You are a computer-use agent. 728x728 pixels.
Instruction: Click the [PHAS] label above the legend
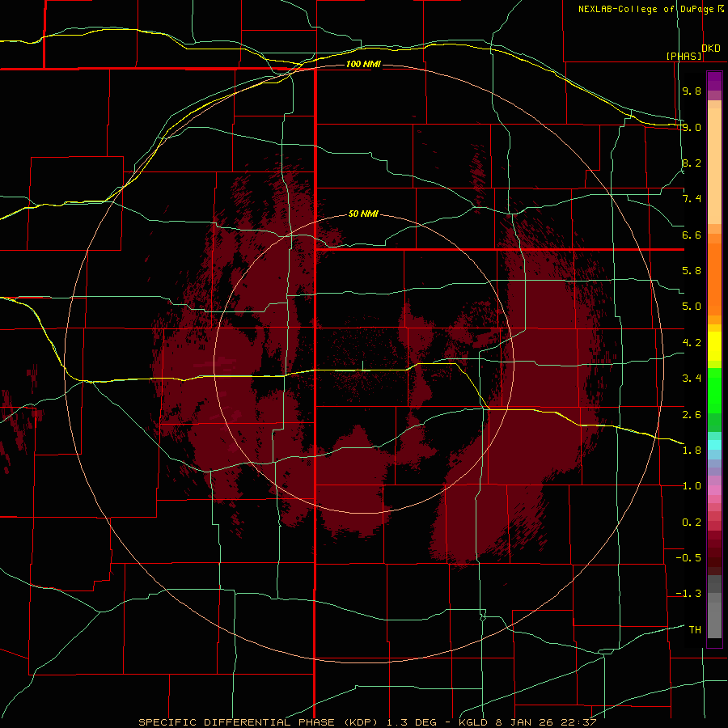tap(684, 56)
